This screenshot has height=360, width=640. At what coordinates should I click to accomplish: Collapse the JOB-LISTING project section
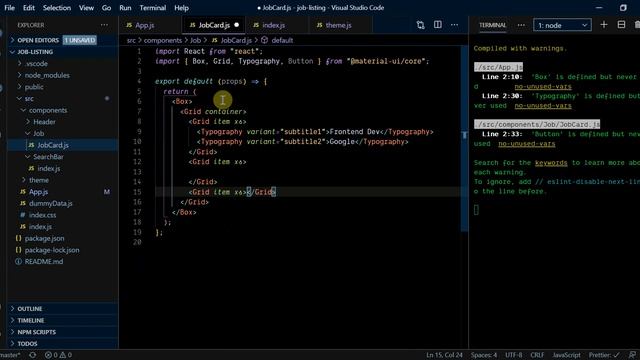point(35,52)
